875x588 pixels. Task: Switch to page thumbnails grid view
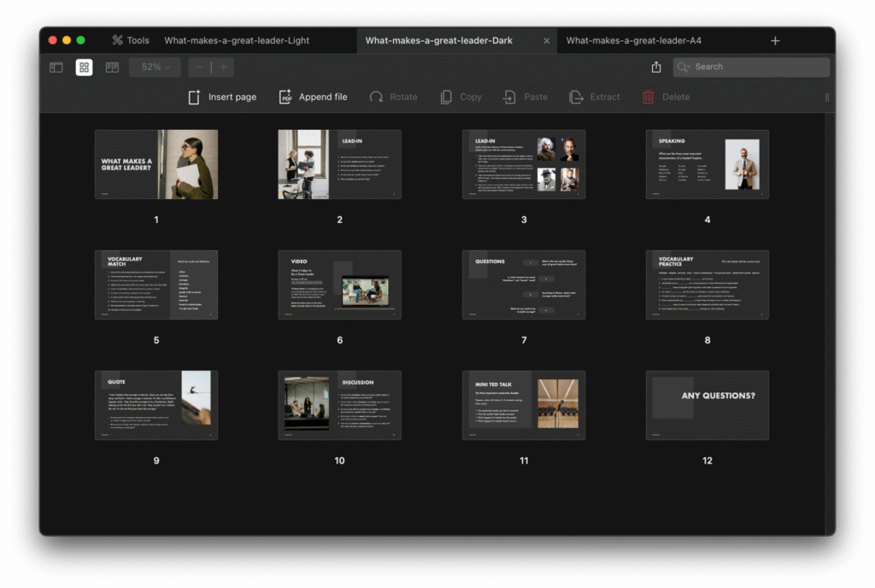[x=84, y=68]
